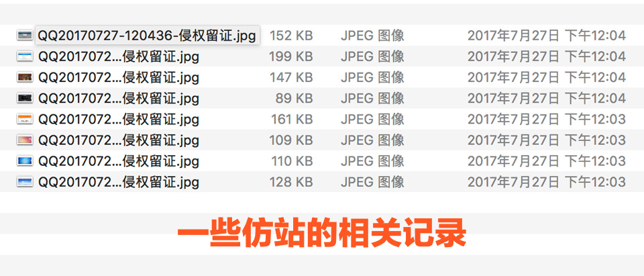Click the full filename QQ20170727-120436-侵权留证.jpg

pos(146,36)
